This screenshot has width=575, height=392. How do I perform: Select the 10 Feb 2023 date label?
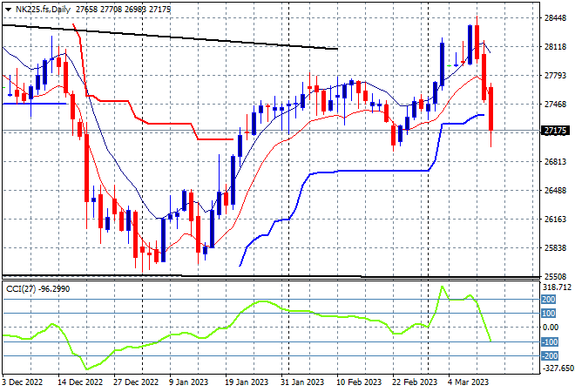[x=359, y=382]
